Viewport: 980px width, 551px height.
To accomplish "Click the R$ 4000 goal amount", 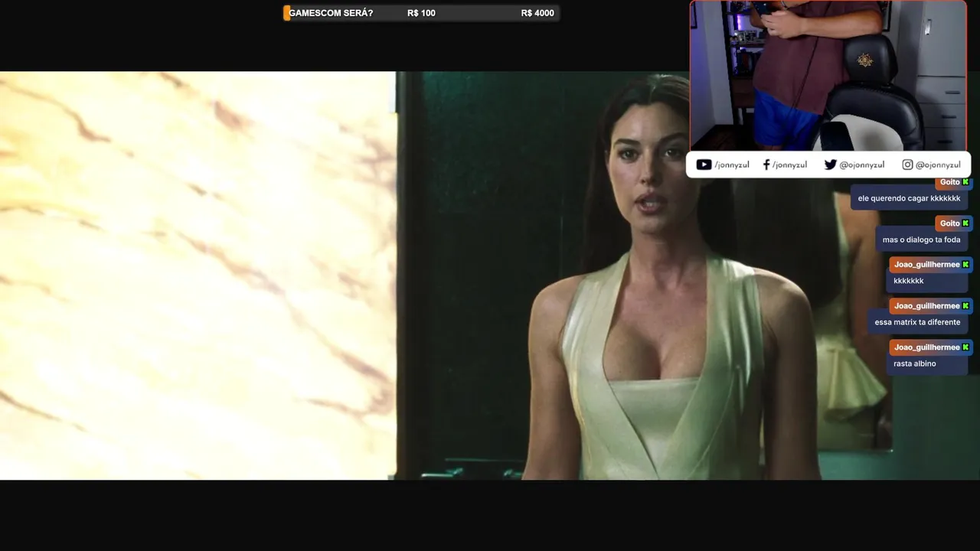I will [x=537, y=13].
